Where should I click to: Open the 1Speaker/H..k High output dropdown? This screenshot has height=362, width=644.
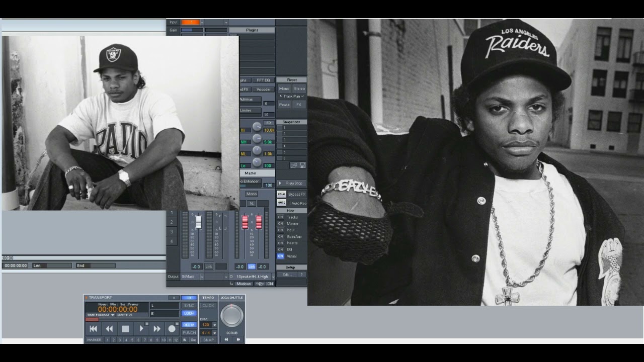[x=273, y=277]
